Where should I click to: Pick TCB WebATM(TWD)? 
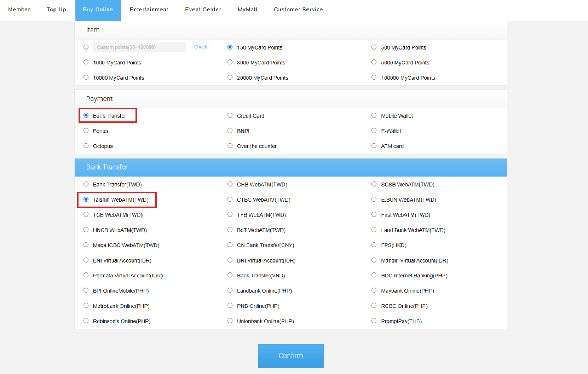[86, 214]
